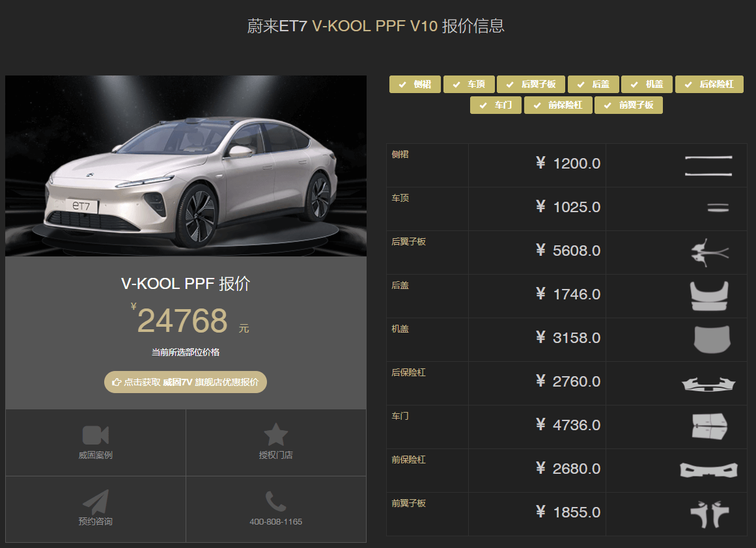Image resolution: width=756 pixels, height=548 pixels.
Task: Toggle the 车顶 checkbox tag
Action: pyautogui.click(x=469, y=85)
